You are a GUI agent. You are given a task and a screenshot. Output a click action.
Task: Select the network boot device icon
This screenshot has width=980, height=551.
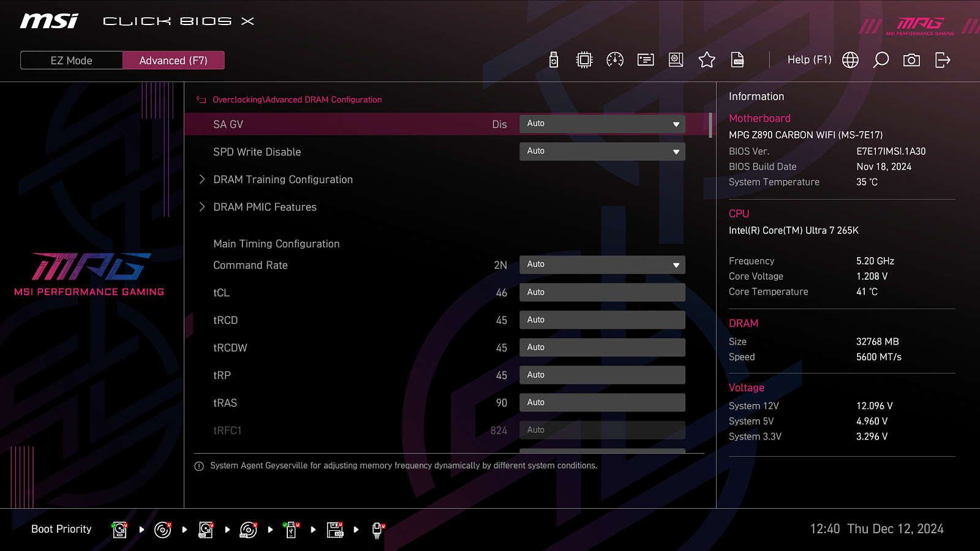[378, 530]
